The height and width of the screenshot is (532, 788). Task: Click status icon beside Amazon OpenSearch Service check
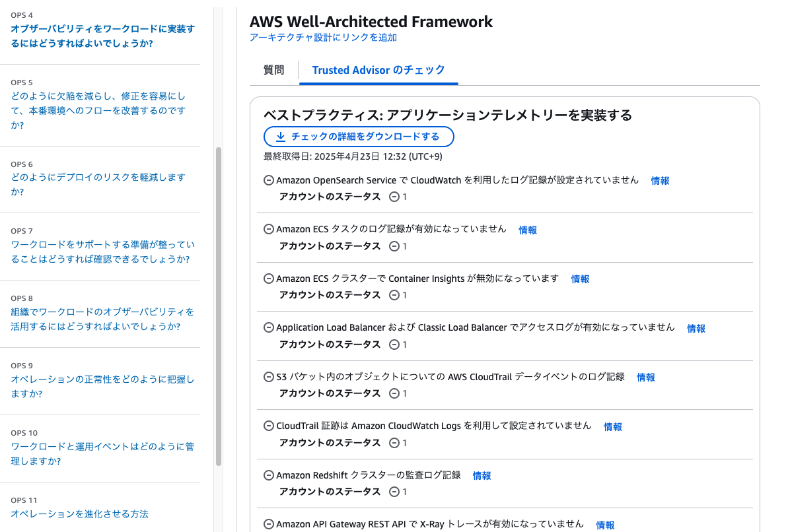[x=269, y=180]
